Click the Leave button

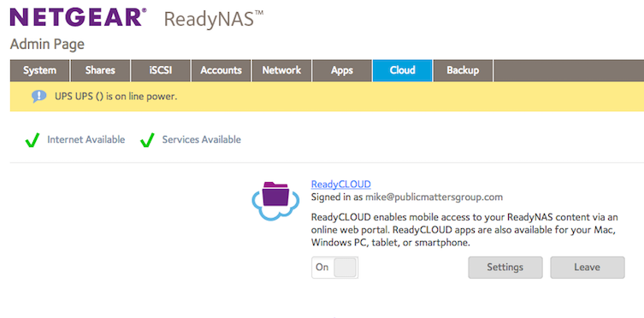pyautogui.click(x=588, y=268)
